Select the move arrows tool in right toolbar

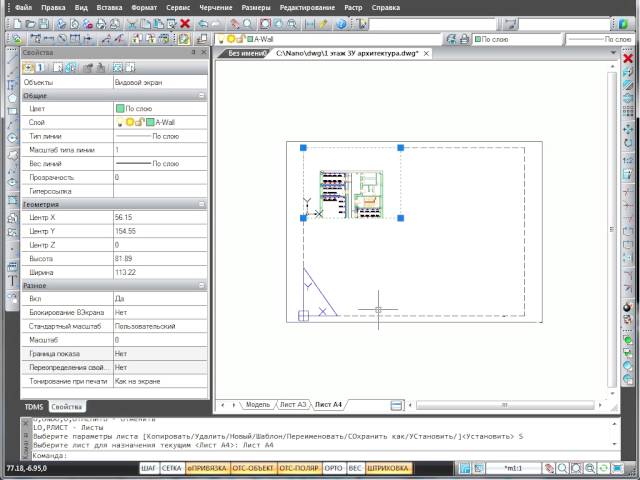628,129
